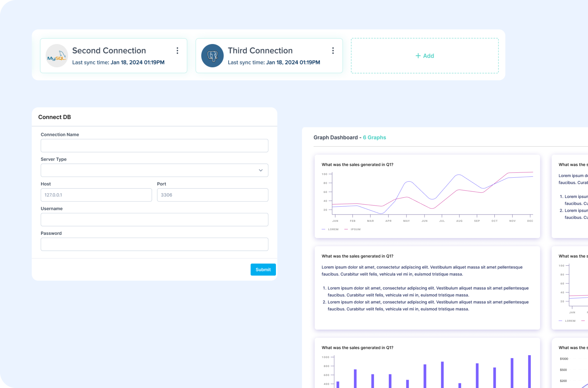Click Second Connection last sync time text
This screenshot has width=588, height=388.
(118, 62)
